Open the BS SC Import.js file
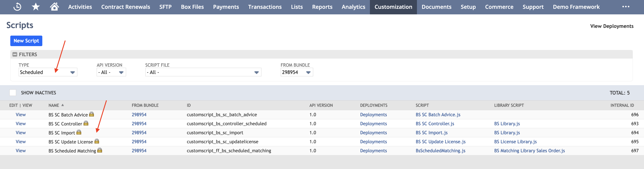The height and width of the screenshot is (169, 644). pos(432,133)
